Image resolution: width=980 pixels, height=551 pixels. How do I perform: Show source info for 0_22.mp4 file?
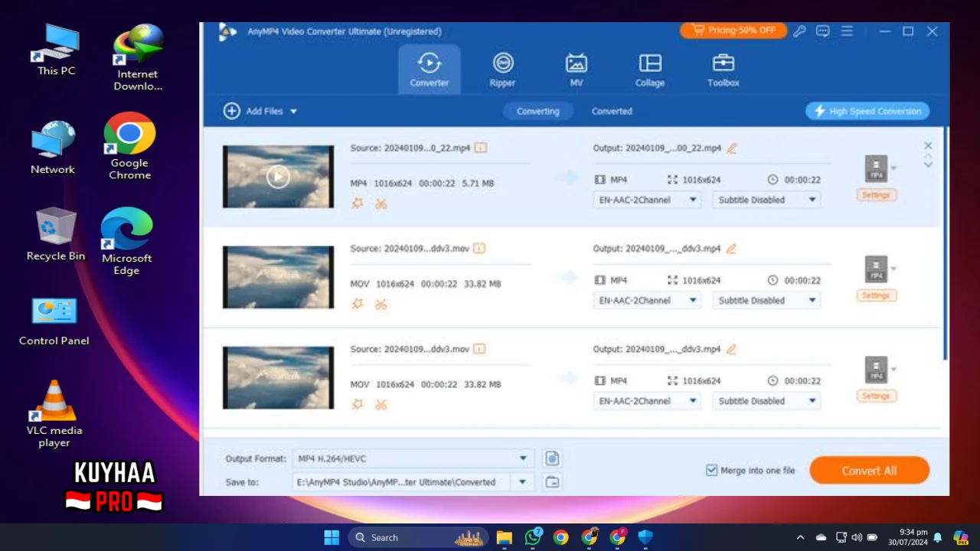click(480, 148)
